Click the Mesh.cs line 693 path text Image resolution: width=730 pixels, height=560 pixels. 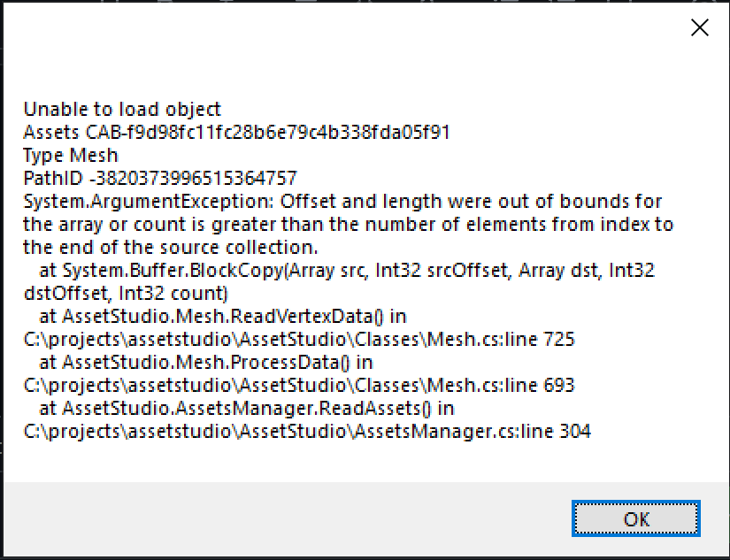pyautogui.click(x=297, y=385)
